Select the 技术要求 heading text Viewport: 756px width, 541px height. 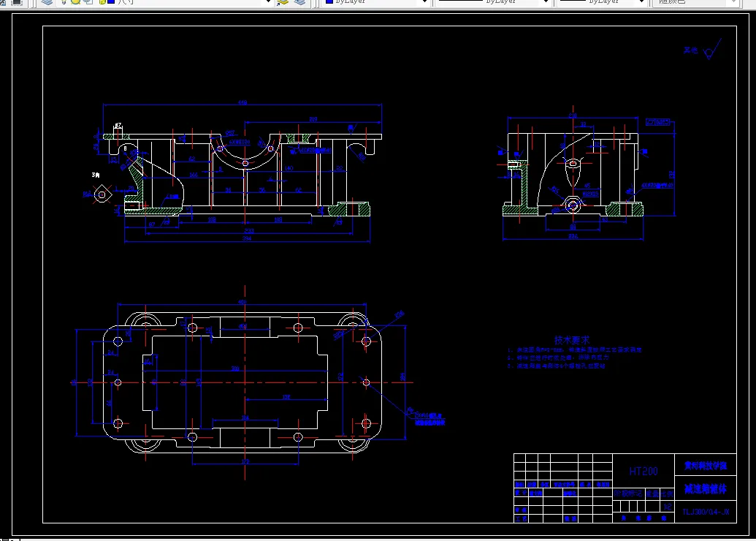[x=572, y=340]
